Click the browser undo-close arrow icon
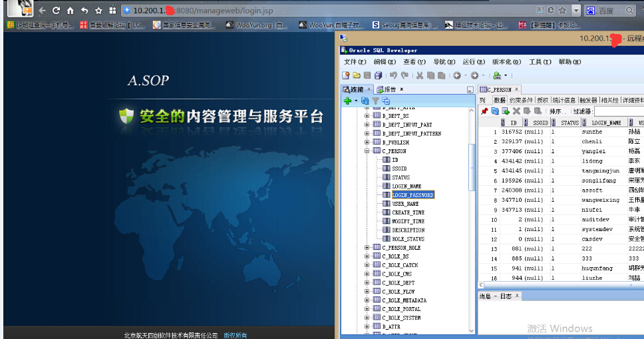The image size is (644, 339). point(84,10)
